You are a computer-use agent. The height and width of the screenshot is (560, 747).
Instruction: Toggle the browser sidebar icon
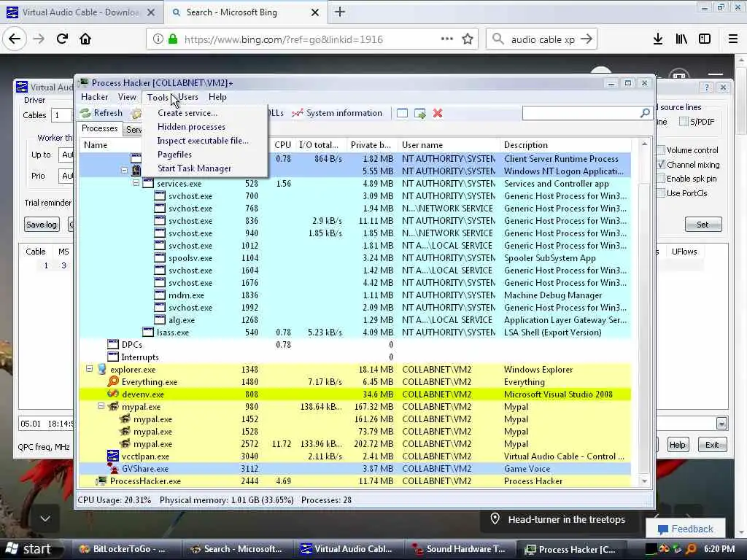point(705,39)
